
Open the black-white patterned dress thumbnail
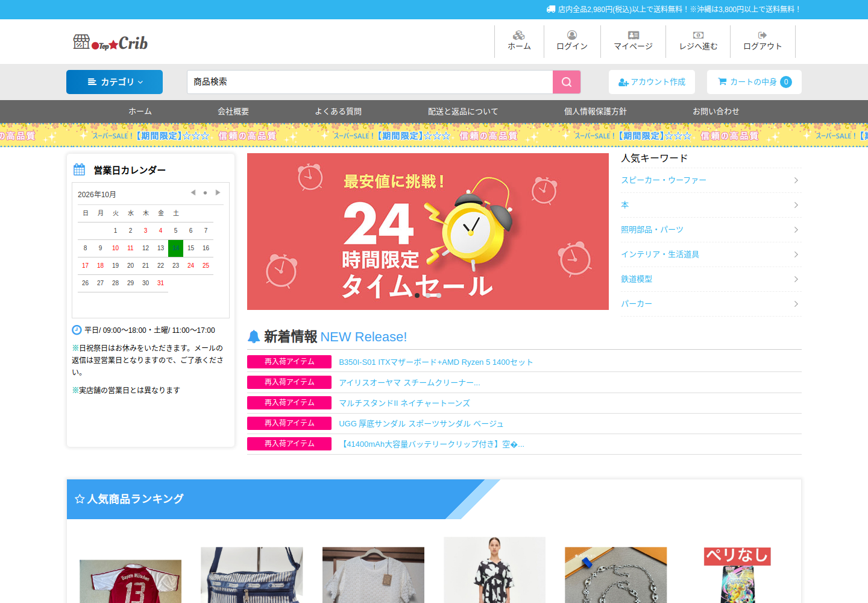[494, 570]
